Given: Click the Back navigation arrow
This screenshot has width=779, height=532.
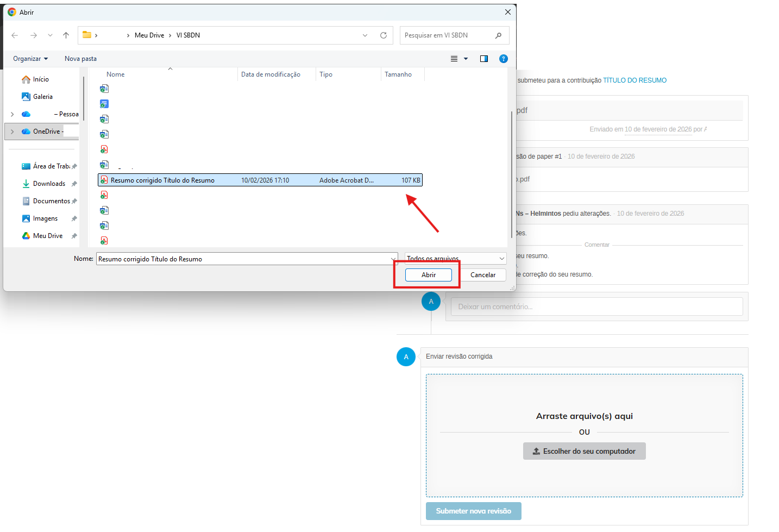Looking at the screenshot, I should (15, 35).
